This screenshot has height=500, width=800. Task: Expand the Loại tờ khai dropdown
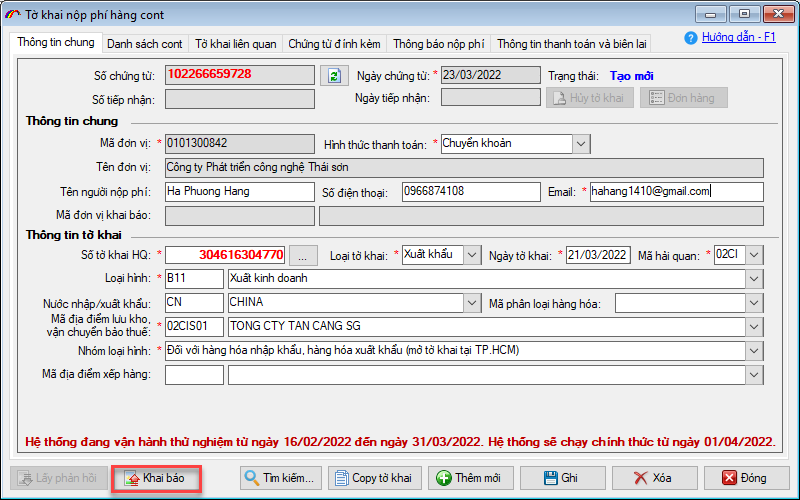pyautogui.click(x=472, y=255)
